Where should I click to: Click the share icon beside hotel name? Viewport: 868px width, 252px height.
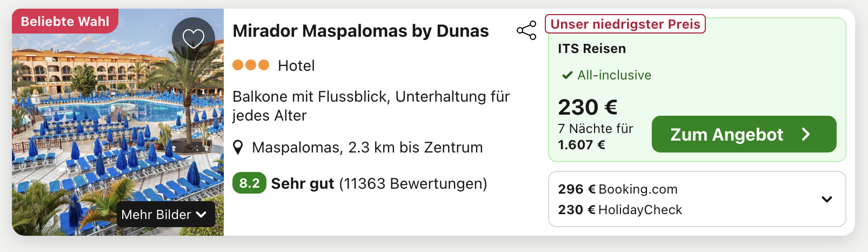pyautogui.click(x=526, y=30)
